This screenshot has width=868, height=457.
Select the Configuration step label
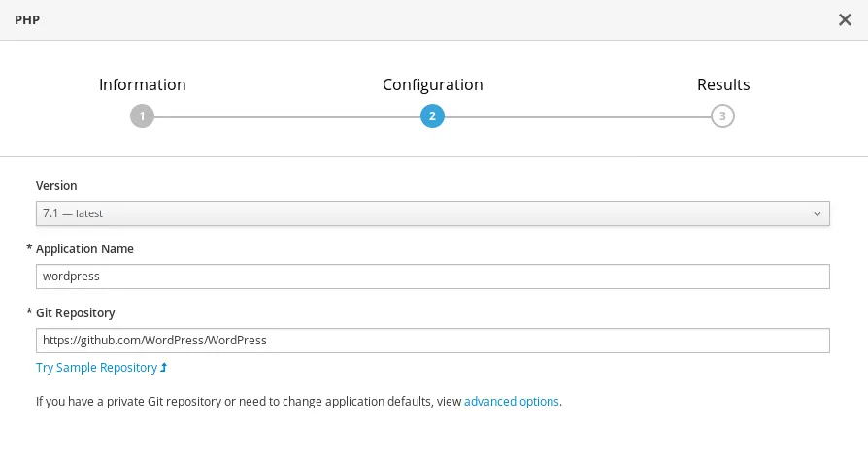point(432,84)
